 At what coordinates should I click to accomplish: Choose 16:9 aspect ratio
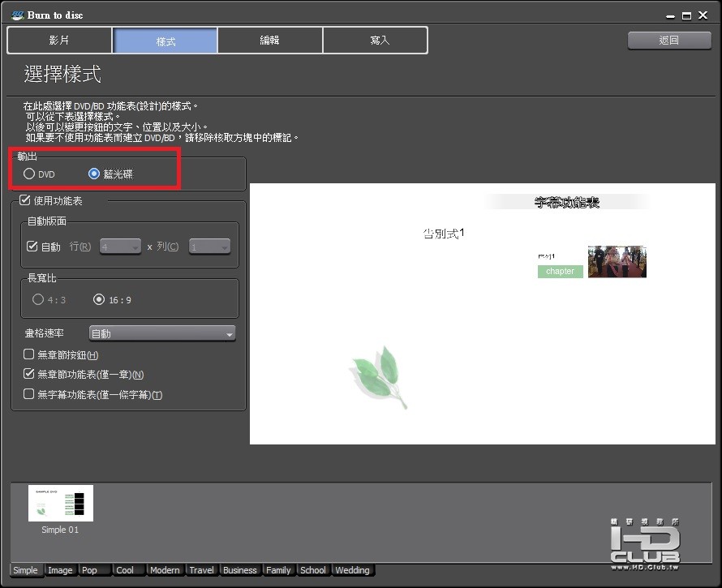click(99, 300)
